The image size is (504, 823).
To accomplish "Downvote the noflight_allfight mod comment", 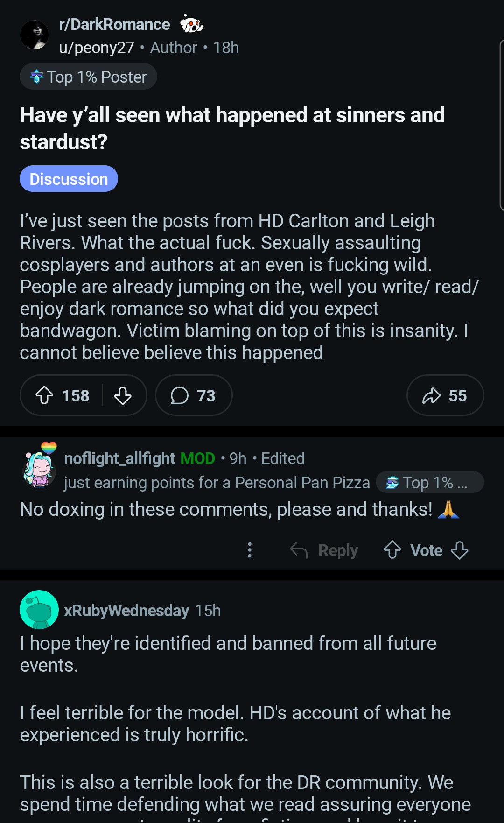I will 460,550.
